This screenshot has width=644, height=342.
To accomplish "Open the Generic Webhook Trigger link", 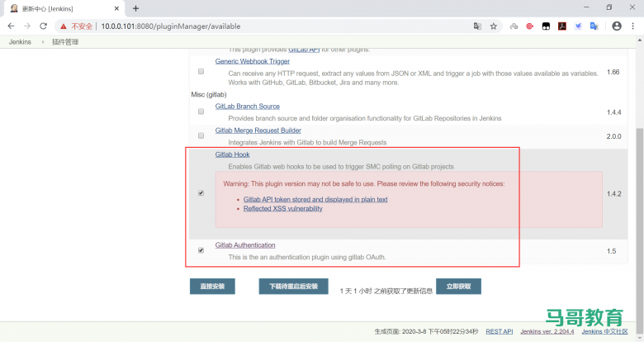I will 252,61.
